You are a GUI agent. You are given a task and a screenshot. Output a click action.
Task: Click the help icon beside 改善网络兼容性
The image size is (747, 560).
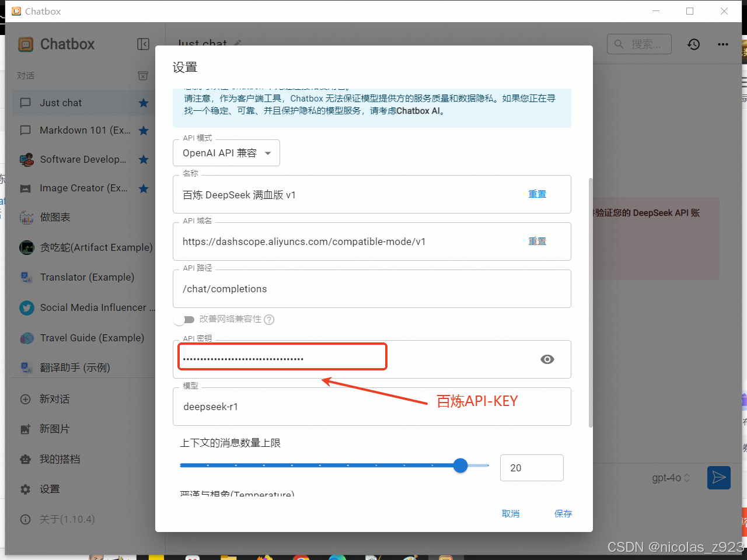(269, 319)
